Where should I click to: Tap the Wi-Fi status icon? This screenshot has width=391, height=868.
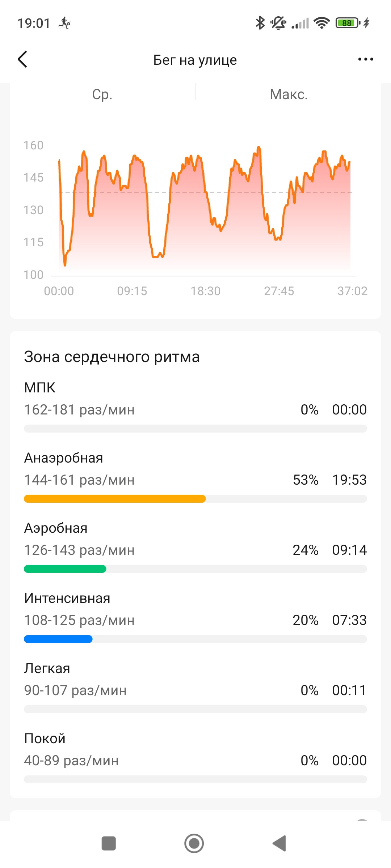[321, 23]
